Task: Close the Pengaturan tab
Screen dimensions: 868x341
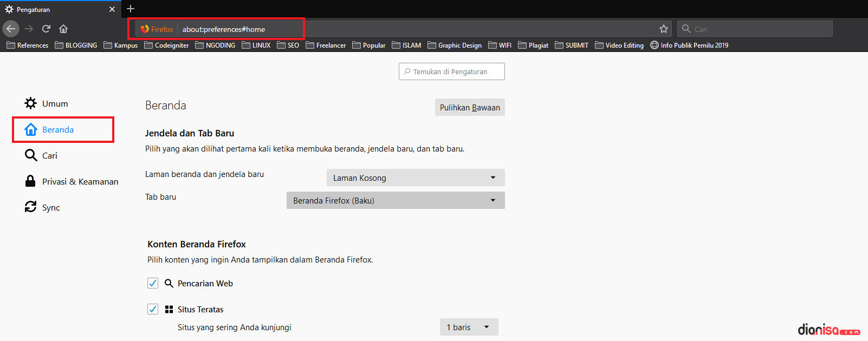Action: click(x=112, y=9)
